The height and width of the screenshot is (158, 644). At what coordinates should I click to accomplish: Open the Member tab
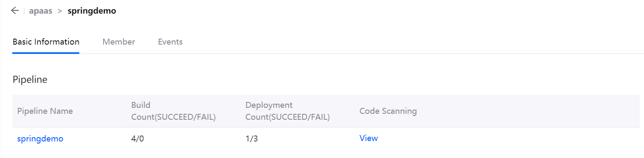click(x=119, y=42)
